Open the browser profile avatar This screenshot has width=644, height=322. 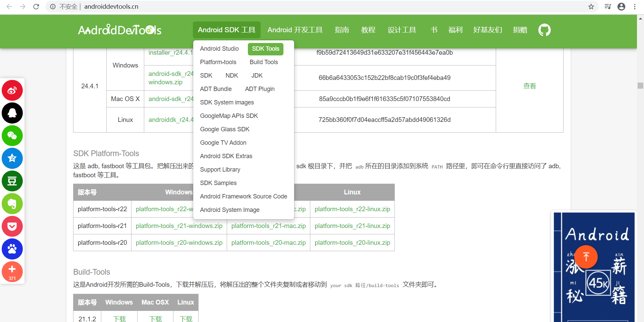622,6
